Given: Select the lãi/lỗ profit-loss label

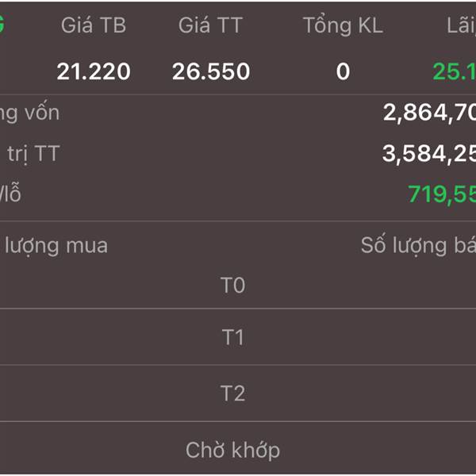Looking at the screenshot, I should click(10, 194).
